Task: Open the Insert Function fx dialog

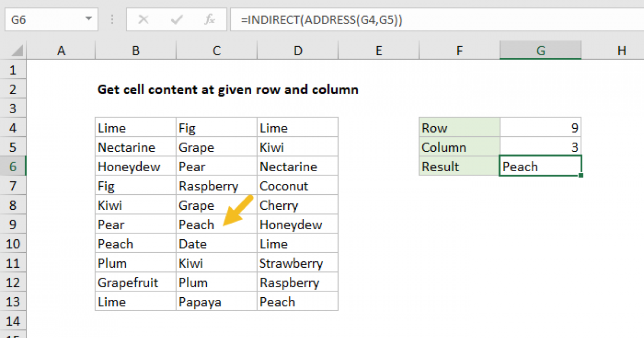Action: pyautogui.click(x=209, y=20)
